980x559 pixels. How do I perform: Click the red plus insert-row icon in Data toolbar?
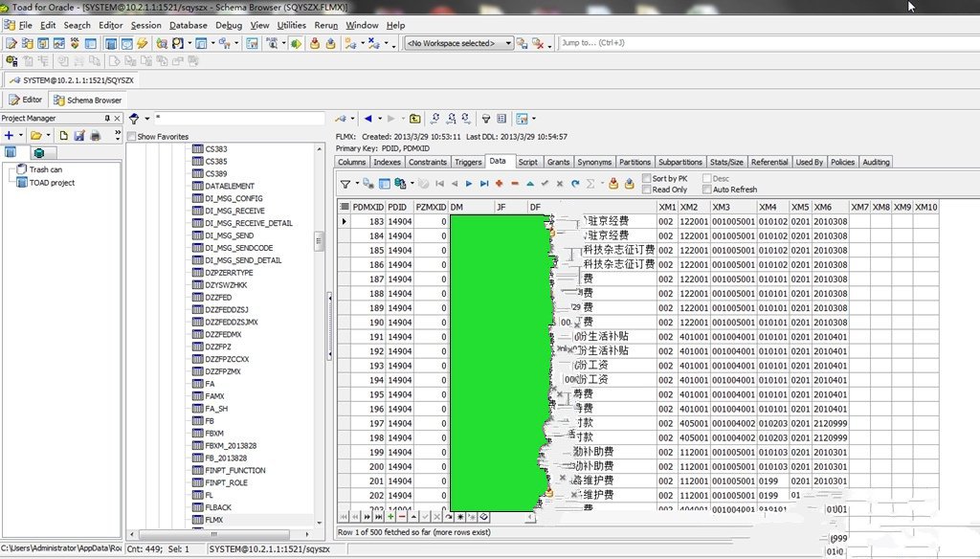(500, 184)
